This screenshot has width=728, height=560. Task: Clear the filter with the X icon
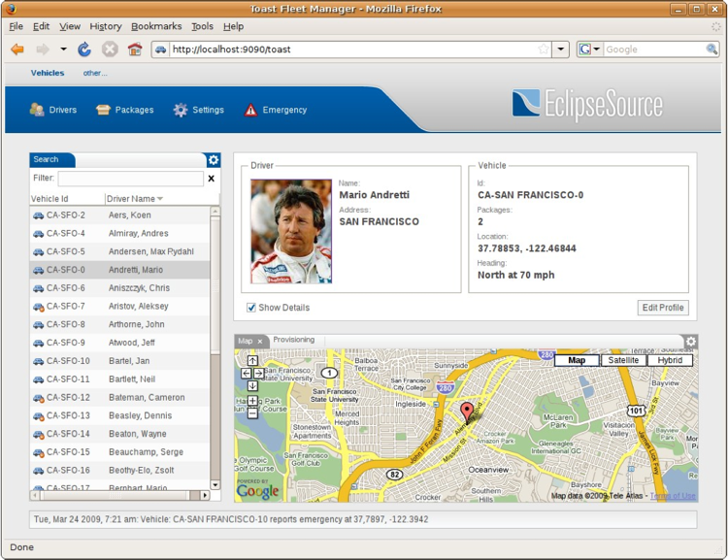click(212, 179)
